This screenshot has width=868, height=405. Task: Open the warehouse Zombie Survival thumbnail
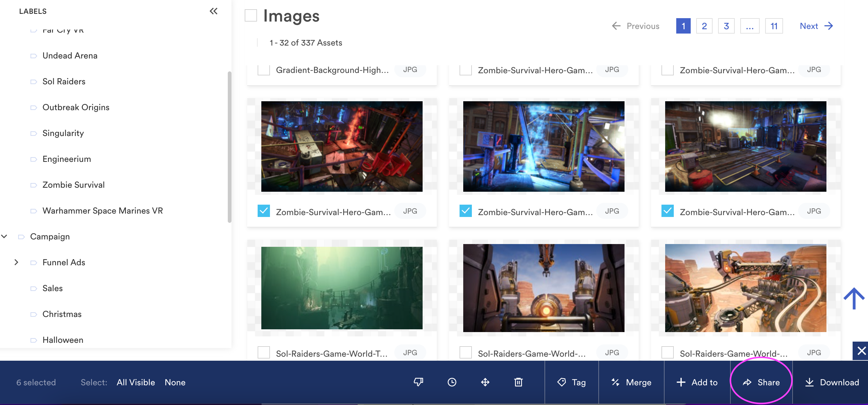click(x=745, y=146)
